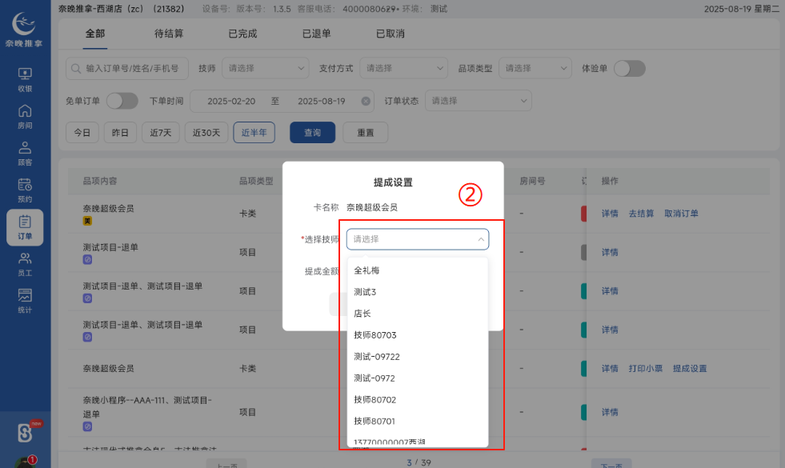Open the 订单状态 filter dropdown
The image size is (785, 468).
click(479, 101)
